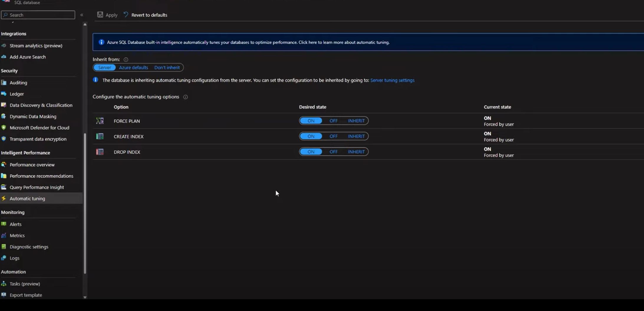Open Diagnostic settings menu item
This screenshot has width=644, height=311.
(29, 247)
